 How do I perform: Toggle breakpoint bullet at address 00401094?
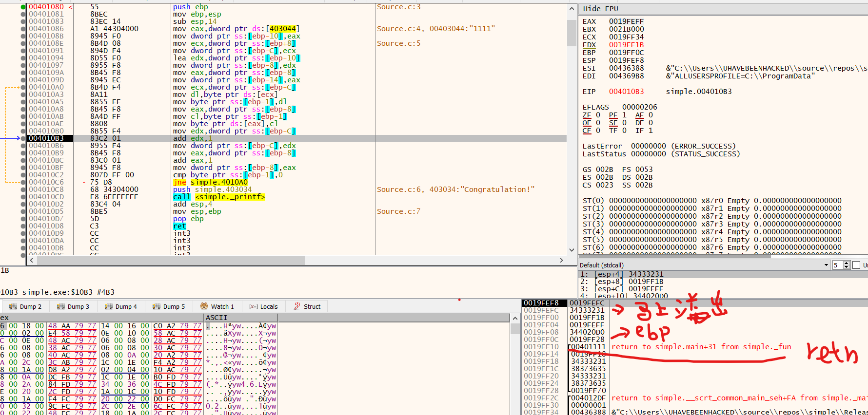[x=23, y=58]
